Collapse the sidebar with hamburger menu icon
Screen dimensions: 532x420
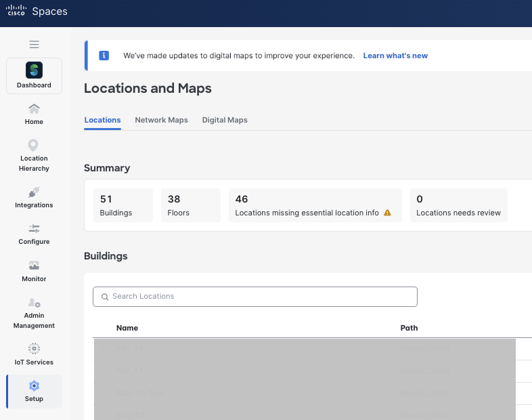point(34,45)
